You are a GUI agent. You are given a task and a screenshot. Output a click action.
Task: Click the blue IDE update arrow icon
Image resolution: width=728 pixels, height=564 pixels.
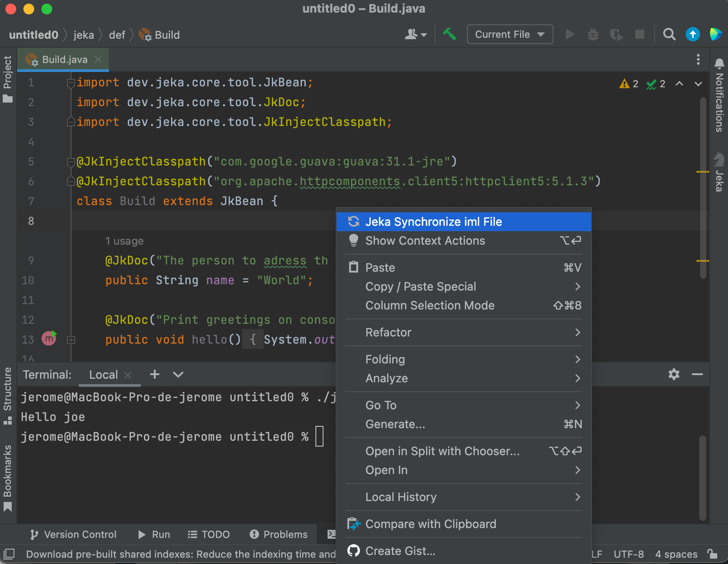692,34
